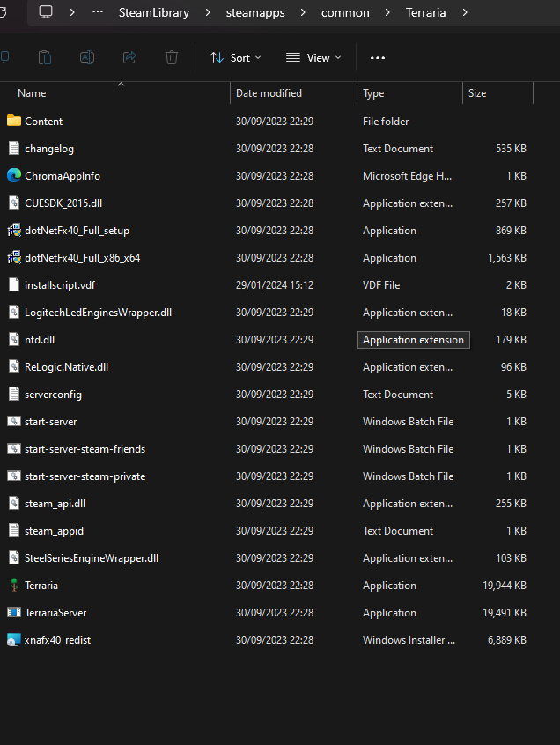This screenshot has height=745, width=560.
Task: Click the 535 KB size cell
Action: click(511, 149)
